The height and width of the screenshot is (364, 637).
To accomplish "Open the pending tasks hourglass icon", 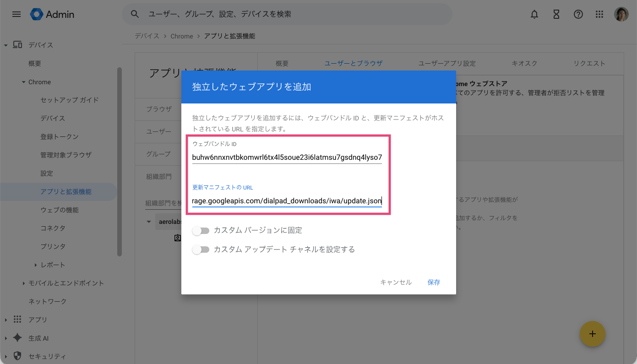I will coord(556,14).
